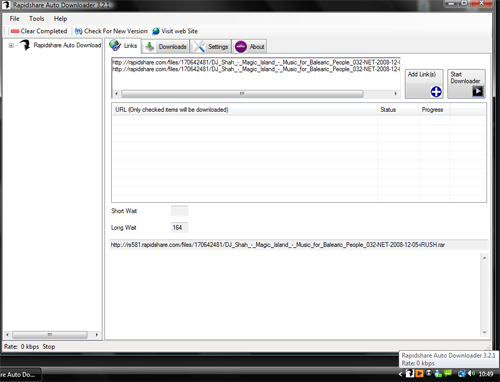Viewport: 500px width, 382px height.
Task: Click the Start Downloader button
Action: (x=466, y=84)
